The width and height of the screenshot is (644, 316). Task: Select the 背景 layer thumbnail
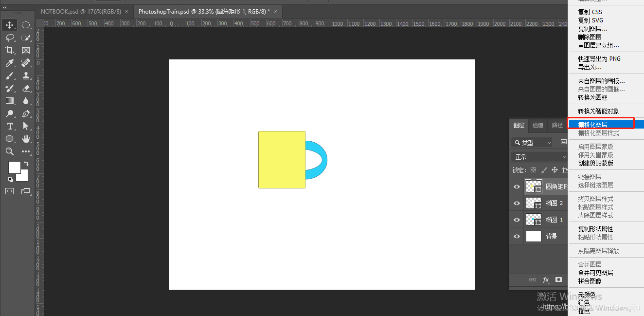[x=534, y=236]
